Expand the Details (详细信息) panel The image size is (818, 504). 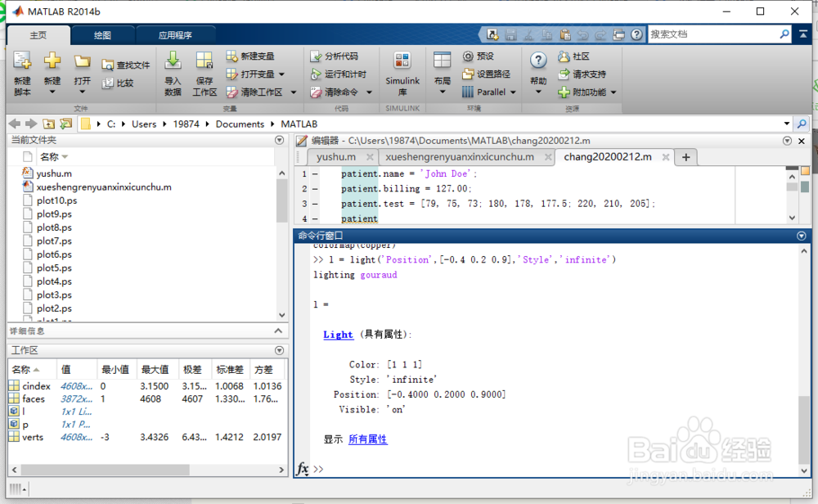click(278, 331)
